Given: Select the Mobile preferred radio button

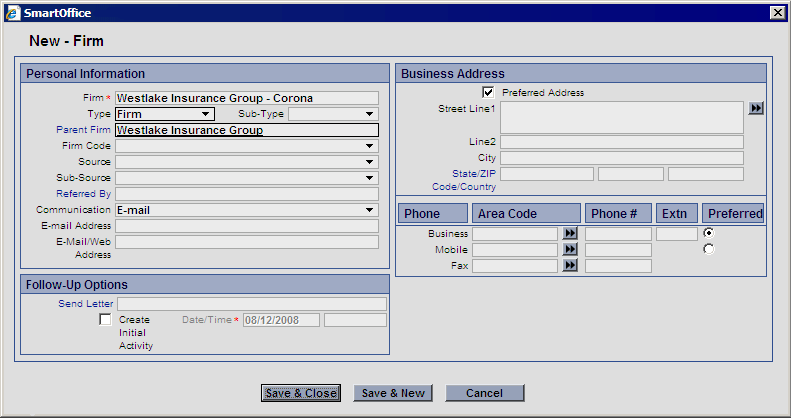Looking at the screenshot, I should click(709, 249).
